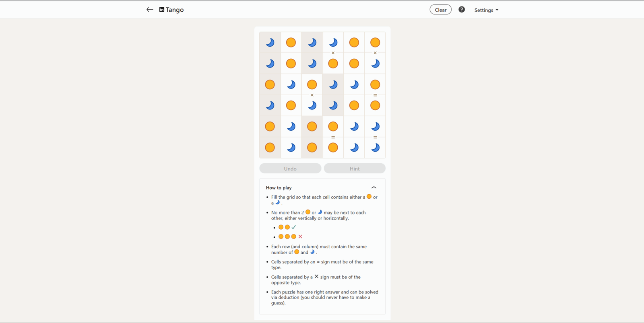This screenshot has width=644, height=323.
Task: Toggle the moon cell below the X sign
Action: pos(312,105)
